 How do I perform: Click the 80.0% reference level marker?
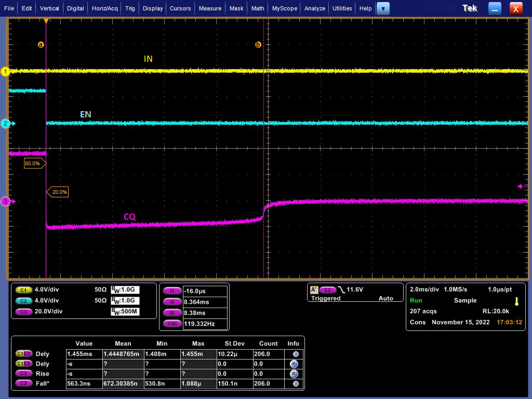click(x=33, y=163)
